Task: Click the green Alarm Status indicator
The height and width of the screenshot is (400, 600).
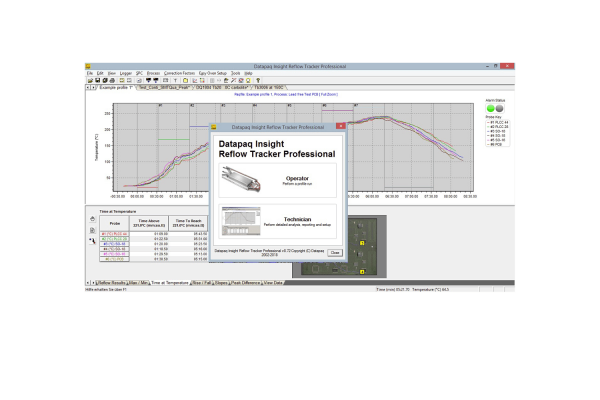Action: pos(491,108)
